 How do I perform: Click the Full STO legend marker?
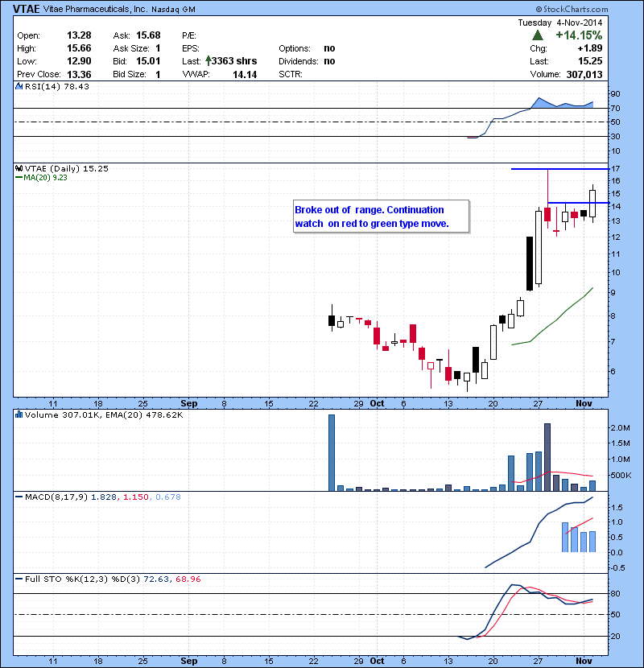click(19, 579)
